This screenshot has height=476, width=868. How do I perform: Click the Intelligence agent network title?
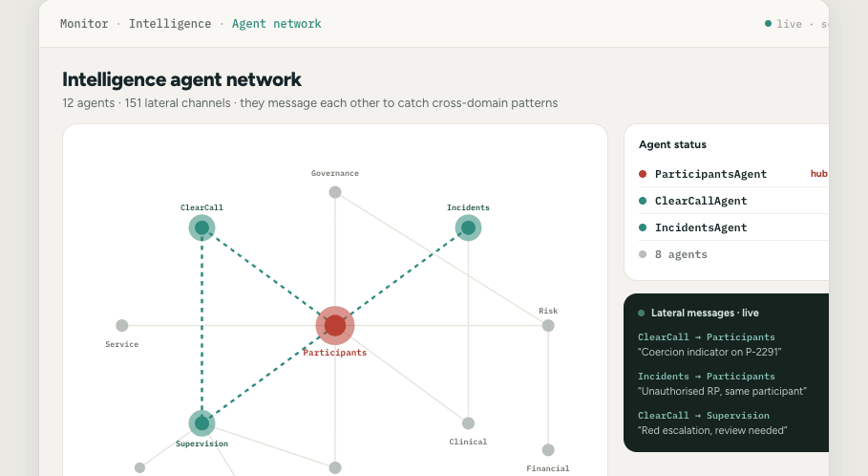181,79
